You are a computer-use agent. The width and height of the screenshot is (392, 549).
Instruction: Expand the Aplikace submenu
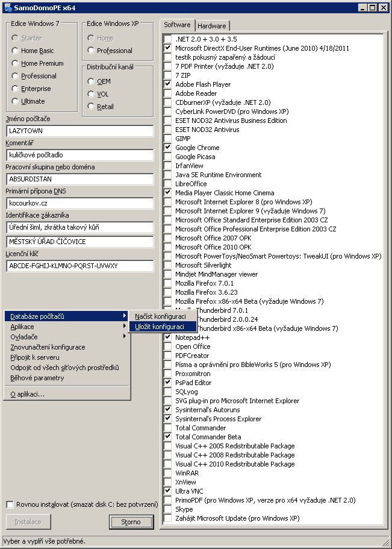pyautogui.click(x=67, y=326)
